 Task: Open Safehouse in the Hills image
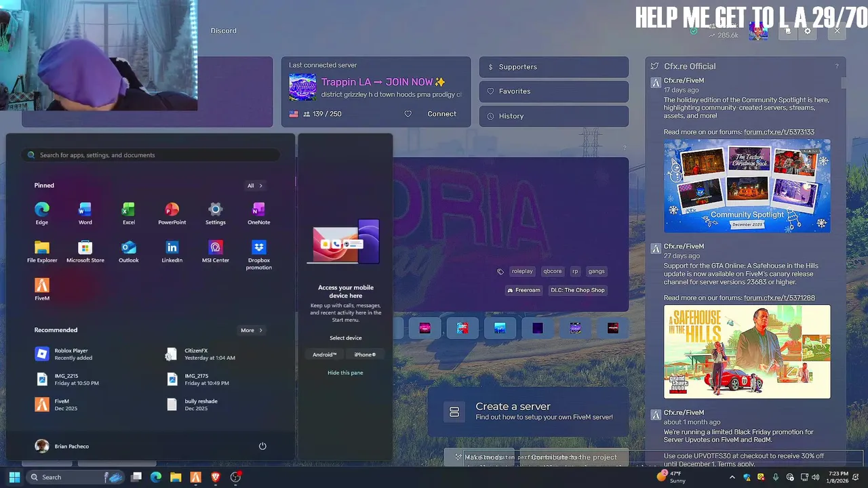[x=747, y=352]
